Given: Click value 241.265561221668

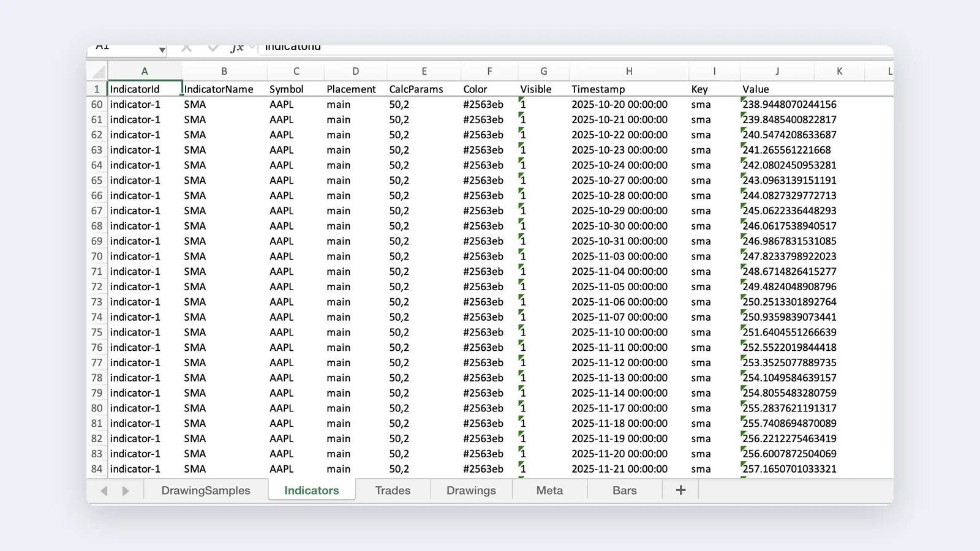Looking at the screenshot, I should pos(787,150).
